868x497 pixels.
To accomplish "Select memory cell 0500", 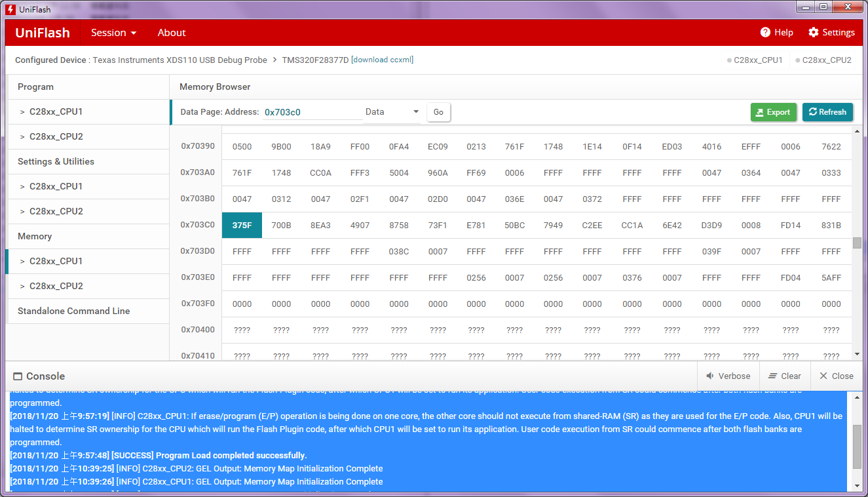I will [x=242, y=147].
